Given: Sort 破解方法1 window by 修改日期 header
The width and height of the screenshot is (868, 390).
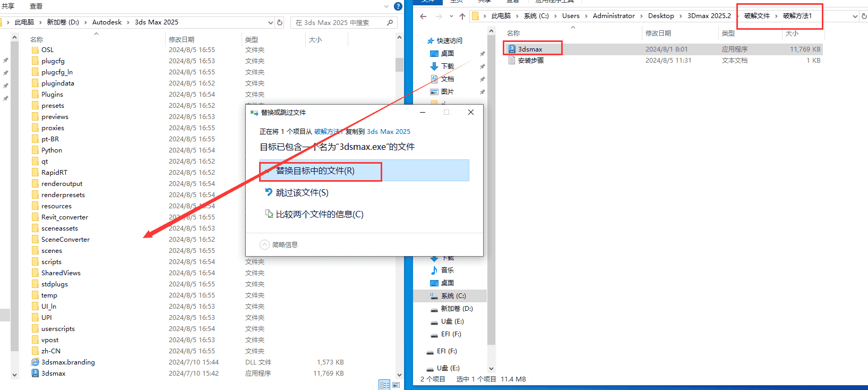Looking at the screenshot, I should (x=658, y=33).
